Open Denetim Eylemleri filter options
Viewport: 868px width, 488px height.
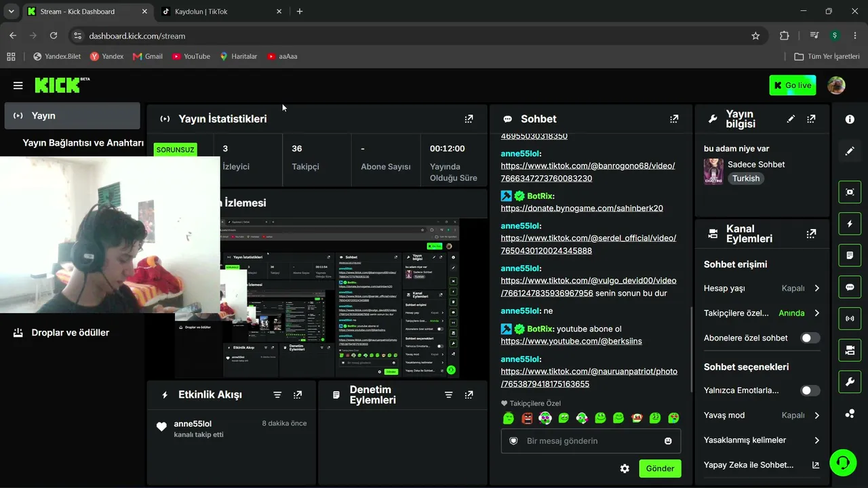(x=448, y=394)
